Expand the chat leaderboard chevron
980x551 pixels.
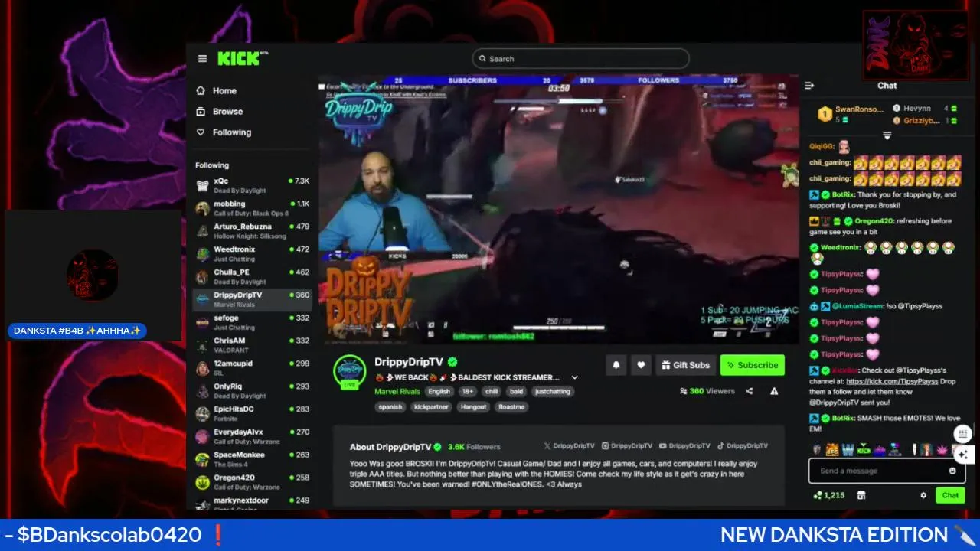pos(887,135)
